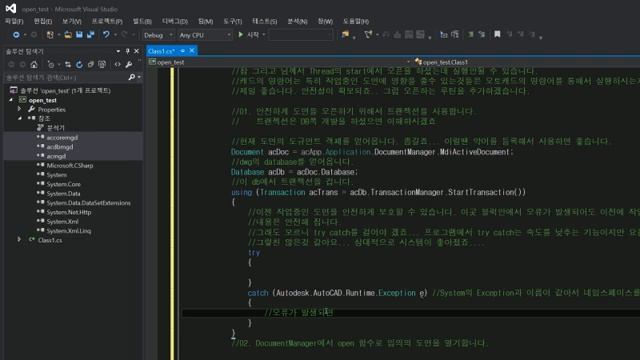Select the System.Xml.Linq reference
Image resolution: width=640 pixels, height=360 pixels.
(69, 231)
